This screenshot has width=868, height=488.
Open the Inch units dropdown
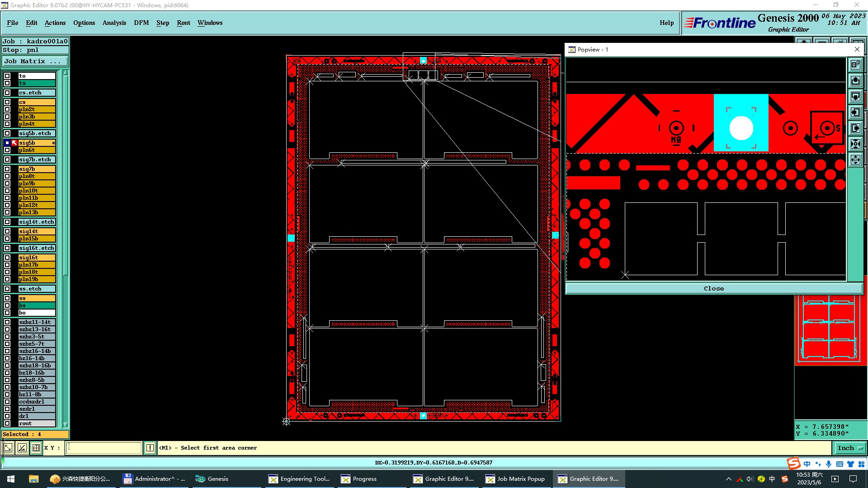[850, 448]
